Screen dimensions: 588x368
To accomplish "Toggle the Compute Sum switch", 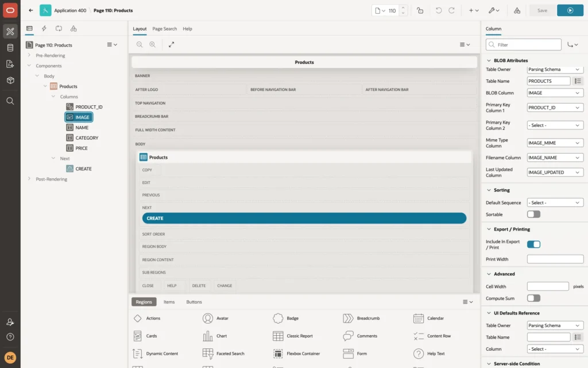I will (x=533, y=298).
